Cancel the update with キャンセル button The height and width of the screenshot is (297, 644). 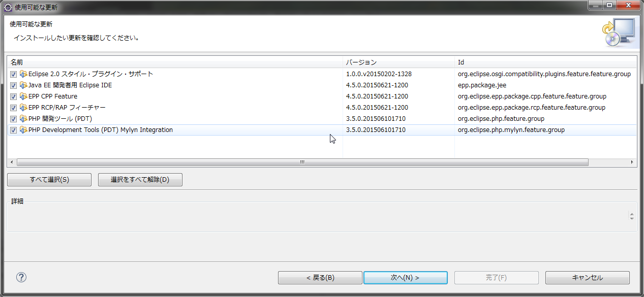pos(587,277)
